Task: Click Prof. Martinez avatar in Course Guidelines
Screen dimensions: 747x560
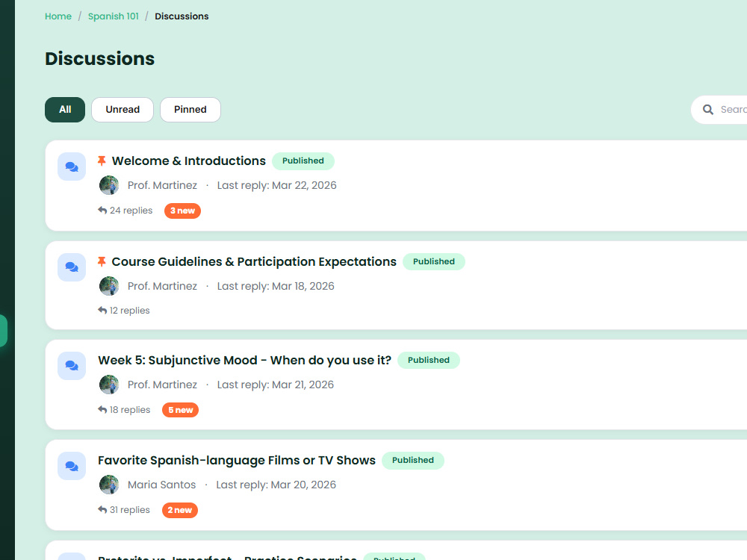Action: click(109, 286)
